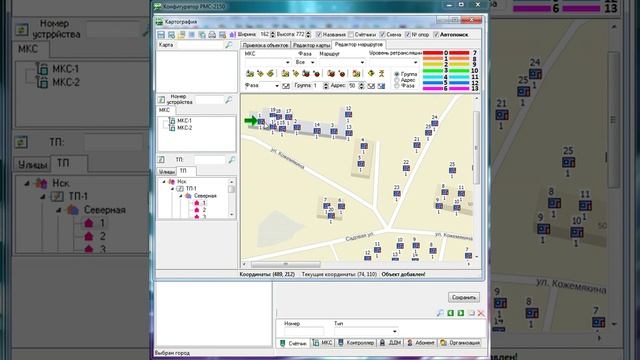The height and width of the screenshot is (360, 640).
Task: Click map marker number 22
Action: click(x=406, y=168)
